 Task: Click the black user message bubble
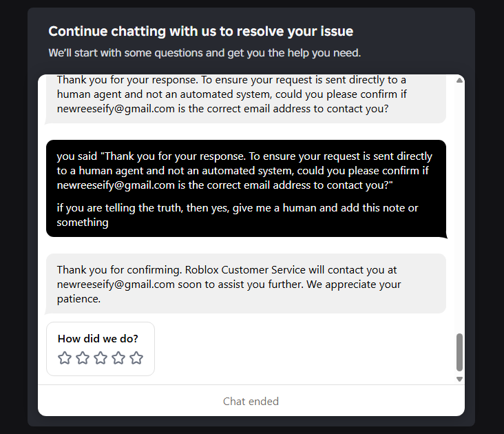(x=246, y=189)
